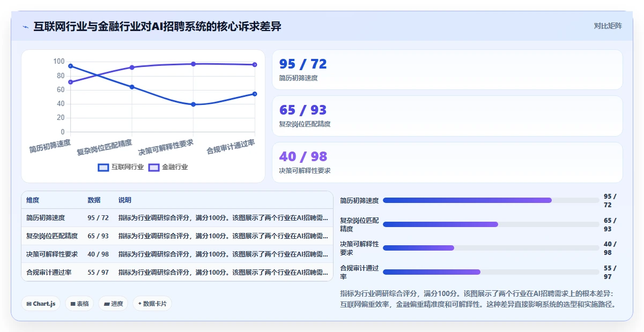Click the 决策可解释性要求 progress bar
Viewport: 644px width, 332px height.
pyautogui.click(x=491, y=248)
